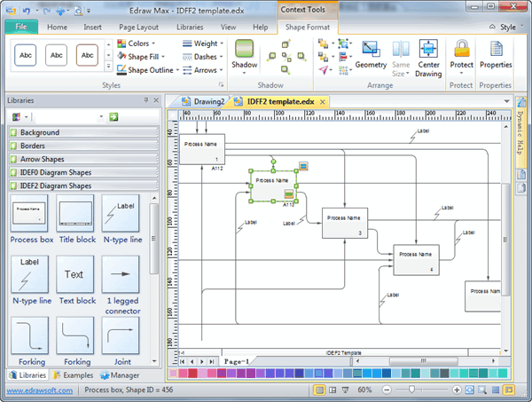The image size is (532, 402).
Task: Click the Protect lock icon
Action: point(461,52)
